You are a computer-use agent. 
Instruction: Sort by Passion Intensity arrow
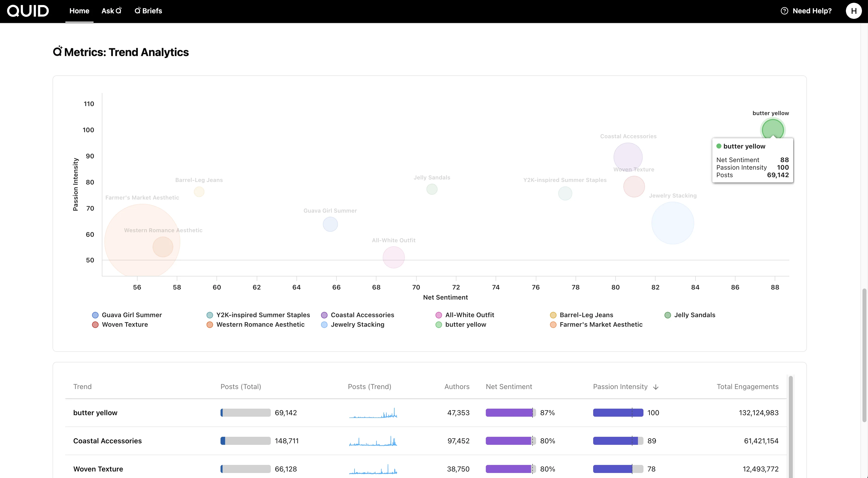pyautogui.click(x=656, y=387)
